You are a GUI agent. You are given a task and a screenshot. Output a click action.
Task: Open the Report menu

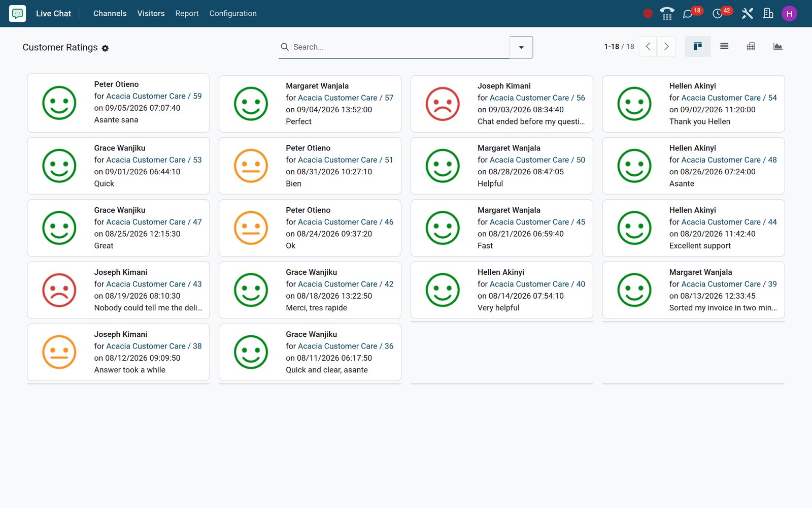(x=187, y=14)
